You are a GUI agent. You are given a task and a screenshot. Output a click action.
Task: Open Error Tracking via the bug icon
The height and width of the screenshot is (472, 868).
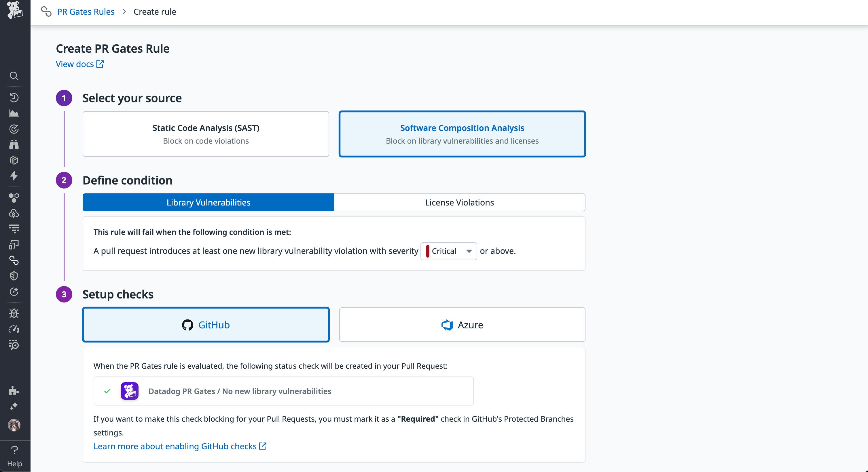click(14, 313)
